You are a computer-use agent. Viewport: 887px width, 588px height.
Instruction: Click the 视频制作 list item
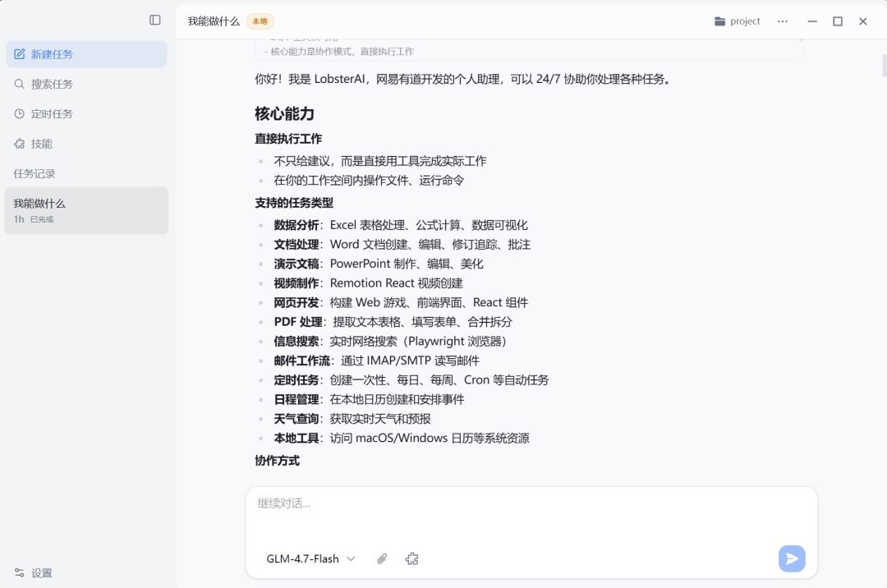click(x=368, y=283)
